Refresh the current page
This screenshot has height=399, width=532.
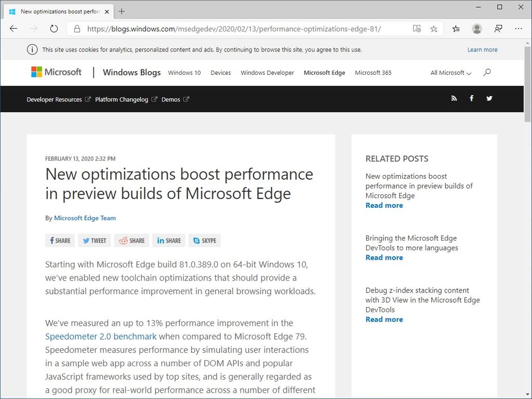click(54, 29)
